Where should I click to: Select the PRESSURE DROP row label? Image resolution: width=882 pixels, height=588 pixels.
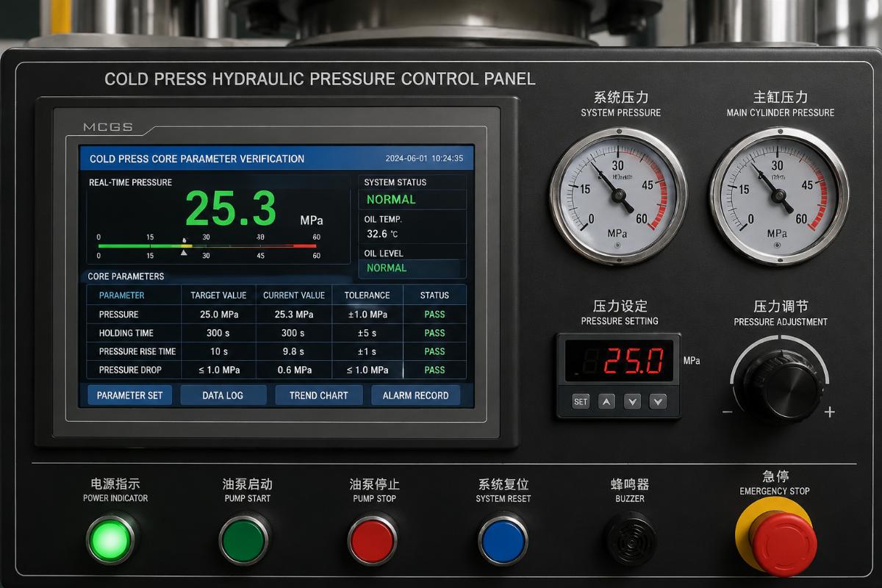(x=130, y=370)
